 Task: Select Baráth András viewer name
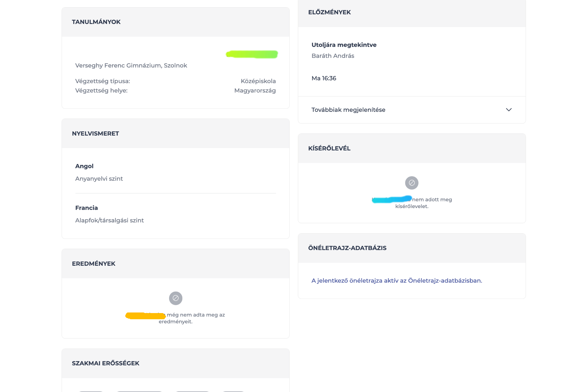(x=333, y=56)
